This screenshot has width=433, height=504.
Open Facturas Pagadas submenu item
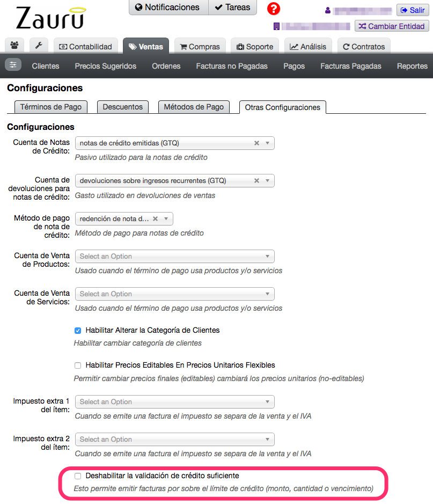click(351, 66)
